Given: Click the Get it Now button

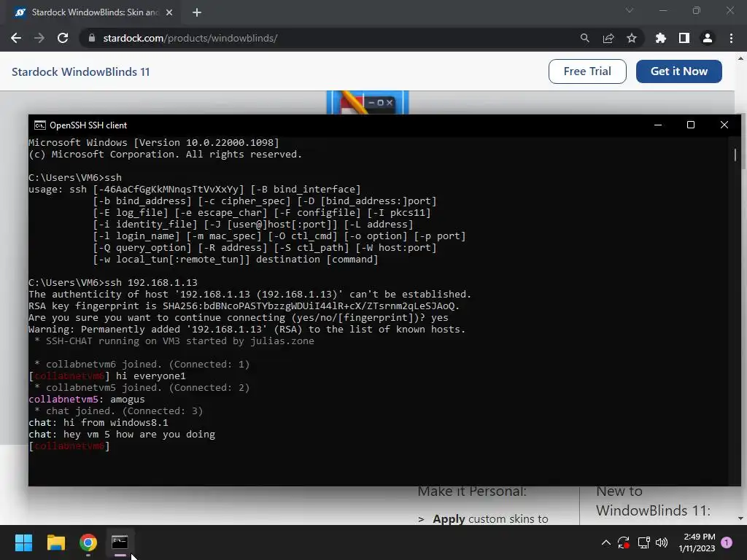Looking at the screenshot, I should (679, 71).
